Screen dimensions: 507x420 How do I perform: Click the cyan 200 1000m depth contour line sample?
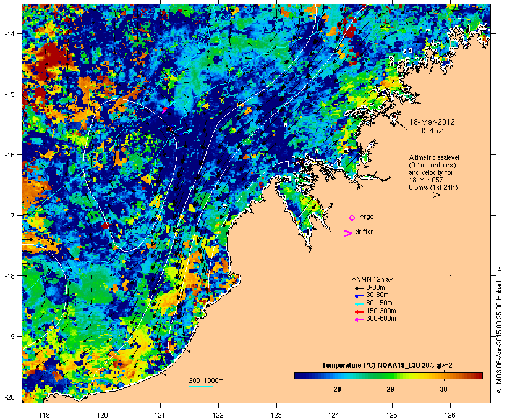pos(201,386)
